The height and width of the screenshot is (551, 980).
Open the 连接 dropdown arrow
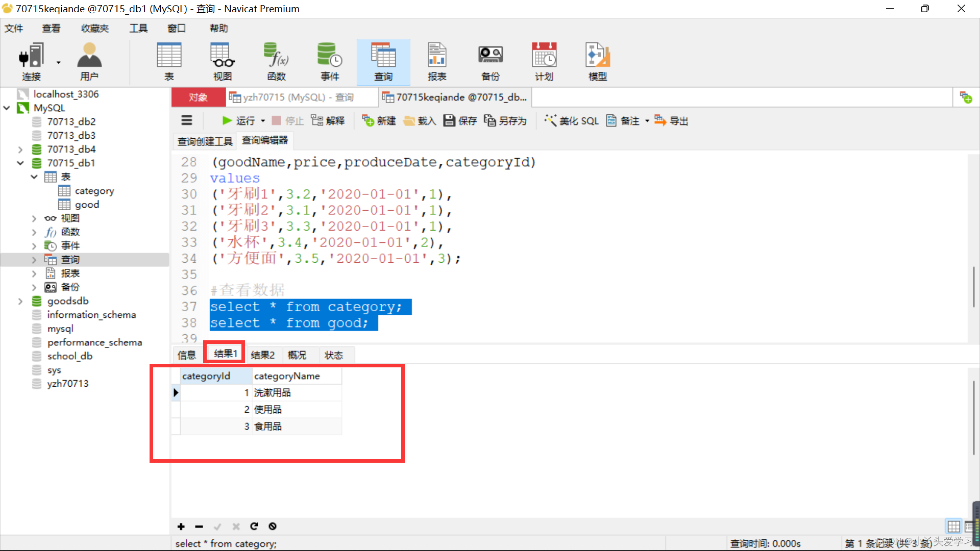coord(59,63)
